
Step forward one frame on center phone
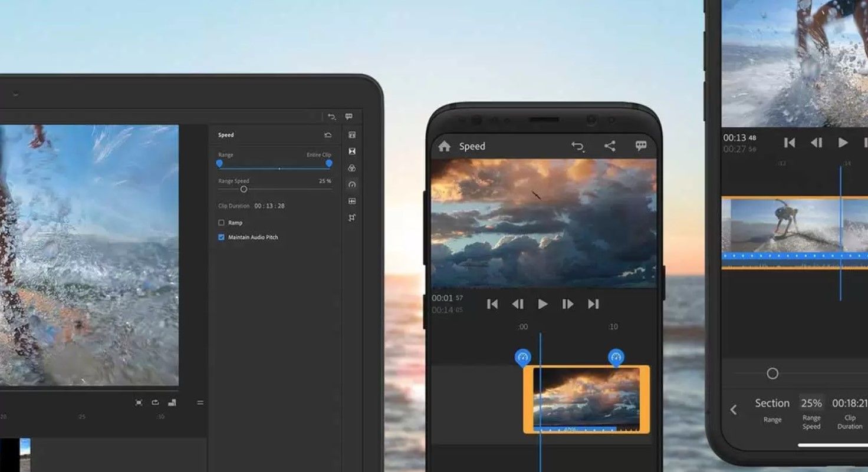[568, 304]
